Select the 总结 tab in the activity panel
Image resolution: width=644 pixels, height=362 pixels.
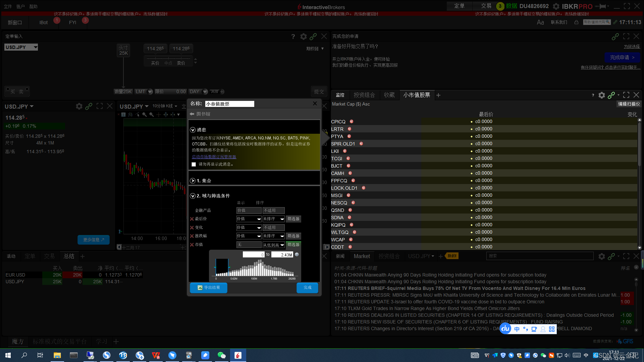tap(69, 256)
